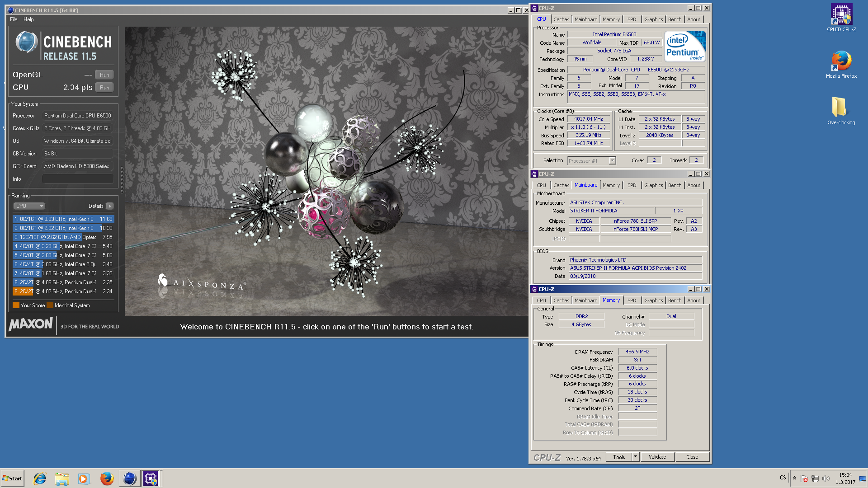
Task: Click the Bus Speed 365.19 MHz value
Action: coord(588,136)
